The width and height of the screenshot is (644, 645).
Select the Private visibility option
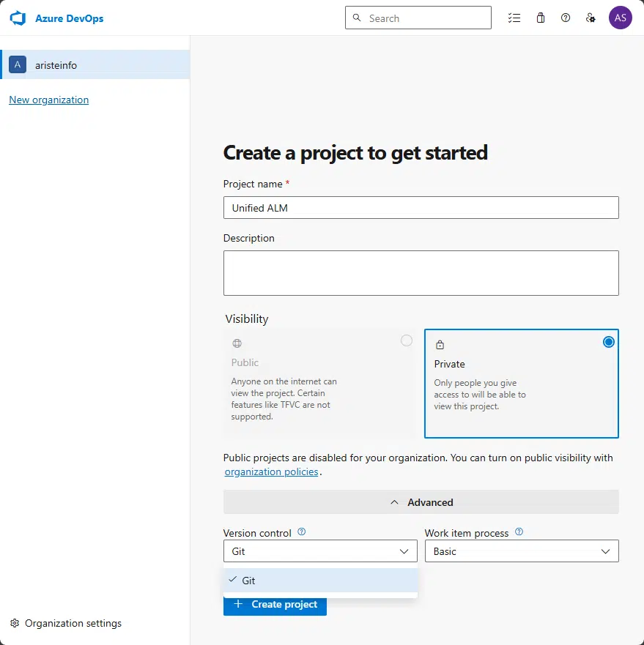click(609, 341)
